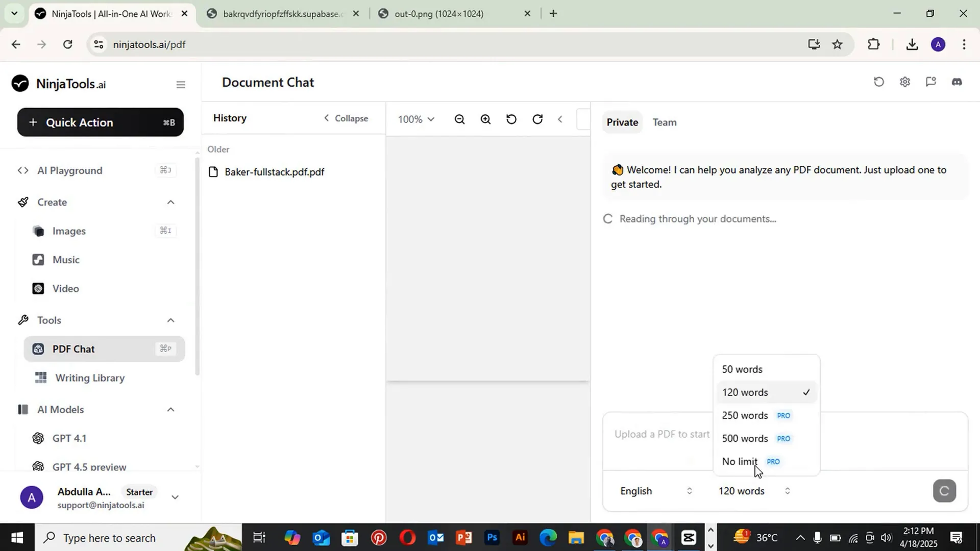Image resolution: width=980 pixels, height=551 pixels.
Task: Open the Images tool
Action: [x=104, y=231]
